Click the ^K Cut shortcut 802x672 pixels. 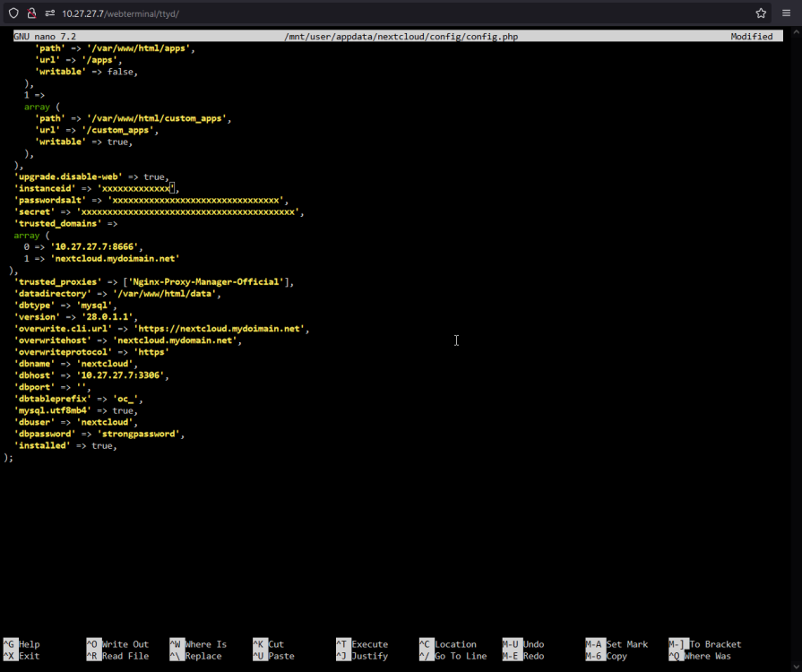tap(269, 644)
